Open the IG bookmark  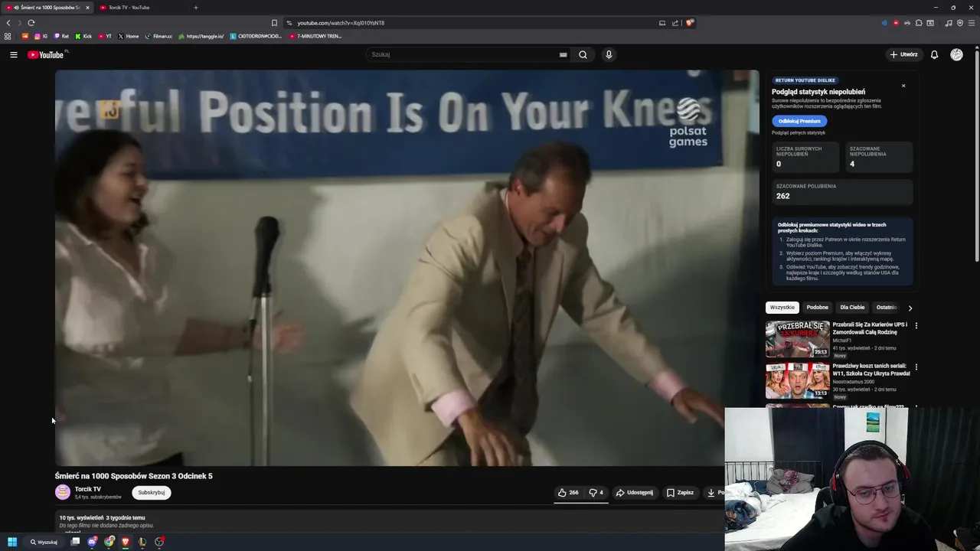[x=41, y=36]
